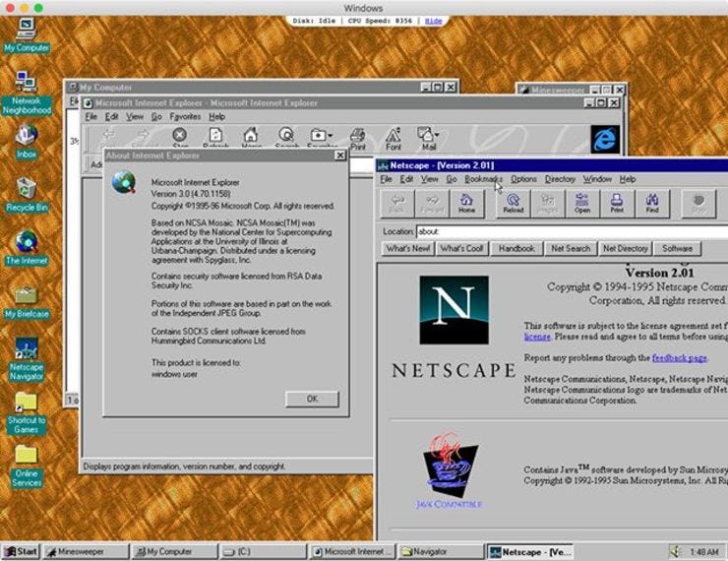Click Print button in Netscape toolbar

pyautogui.click(x=617, y=204)
